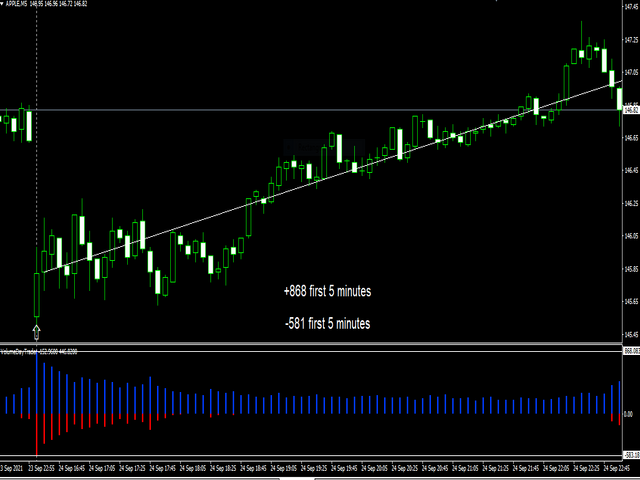
Task: Click the 24 Sep 22:45 time label
Action: (x=617, y=468)
